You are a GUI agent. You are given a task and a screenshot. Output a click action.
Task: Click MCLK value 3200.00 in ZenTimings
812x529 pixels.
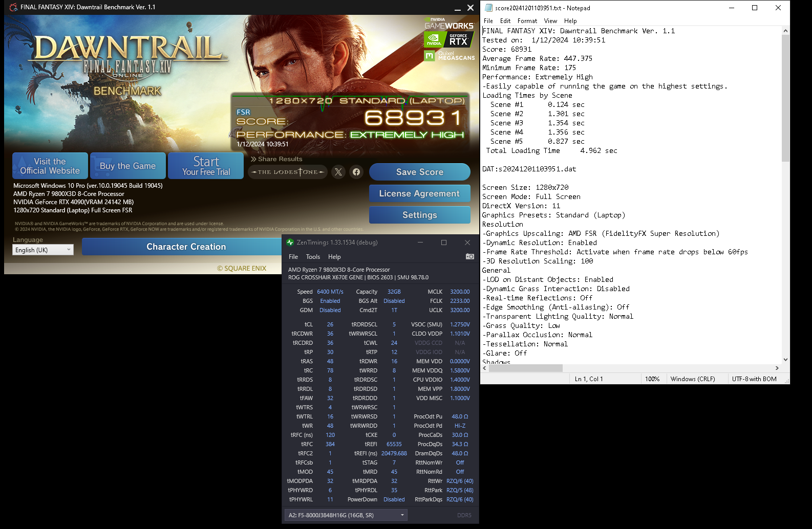(x=460, y=292)
